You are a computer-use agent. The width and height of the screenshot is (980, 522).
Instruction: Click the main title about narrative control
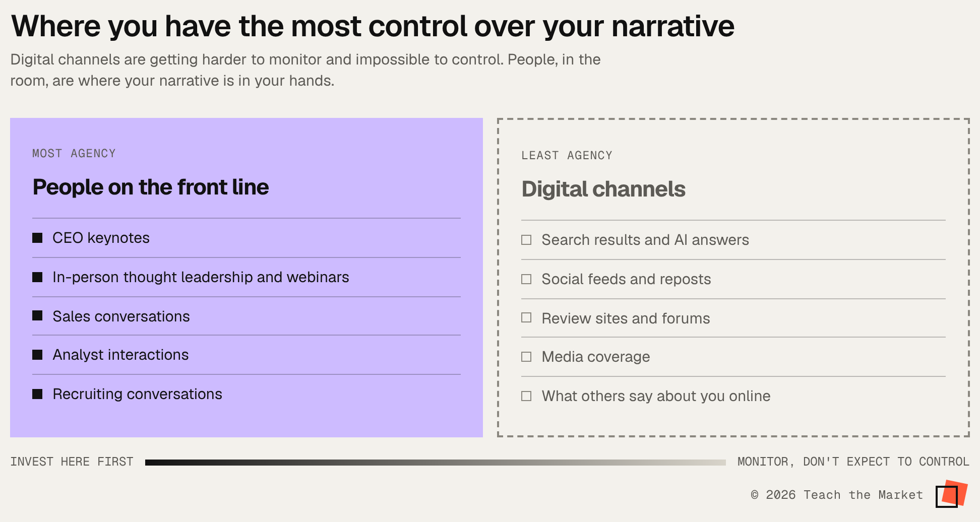pos(373,26)
